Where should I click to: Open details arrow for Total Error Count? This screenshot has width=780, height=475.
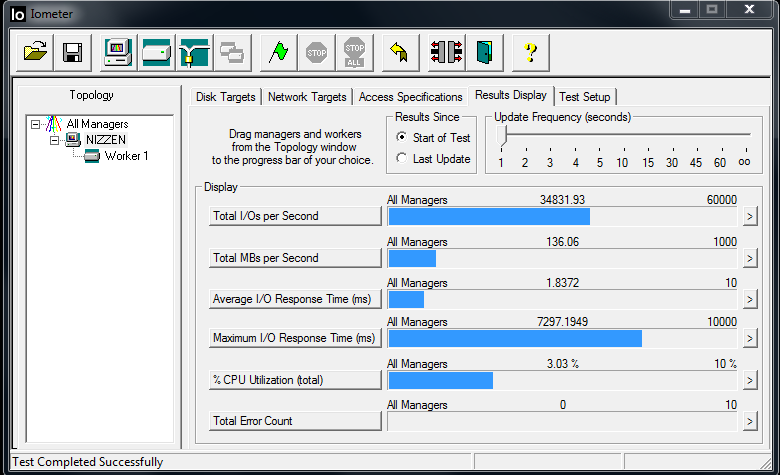[x=750, y=421]
